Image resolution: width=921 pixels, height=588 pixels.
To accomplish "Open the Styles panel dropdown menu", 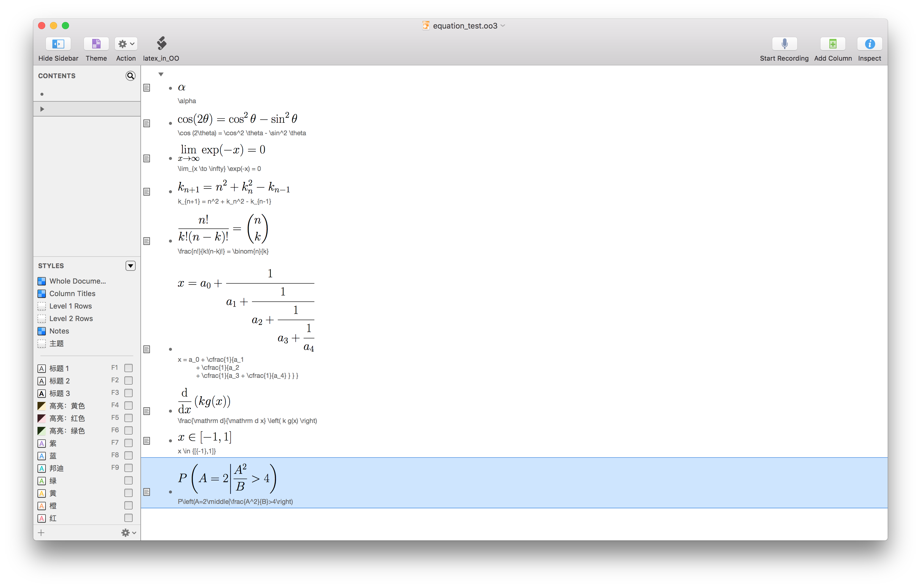I will point(130,266).
